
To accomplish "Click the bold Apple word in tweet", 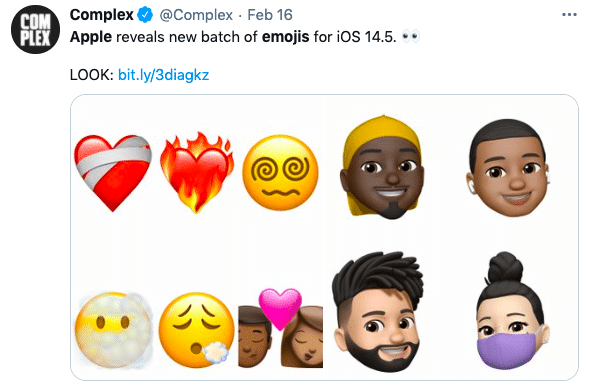I will click(x=91, y=37).
